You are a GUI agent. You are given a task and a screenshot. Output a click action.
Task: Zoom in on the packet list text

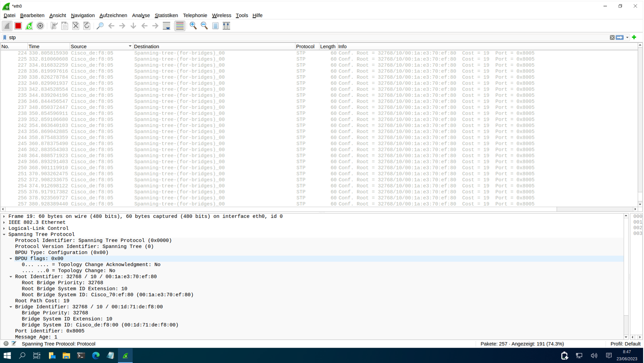[x=193, y=26]
